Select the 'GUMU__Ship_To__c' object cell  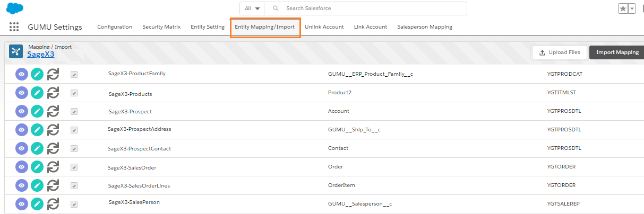coord(355,130)
